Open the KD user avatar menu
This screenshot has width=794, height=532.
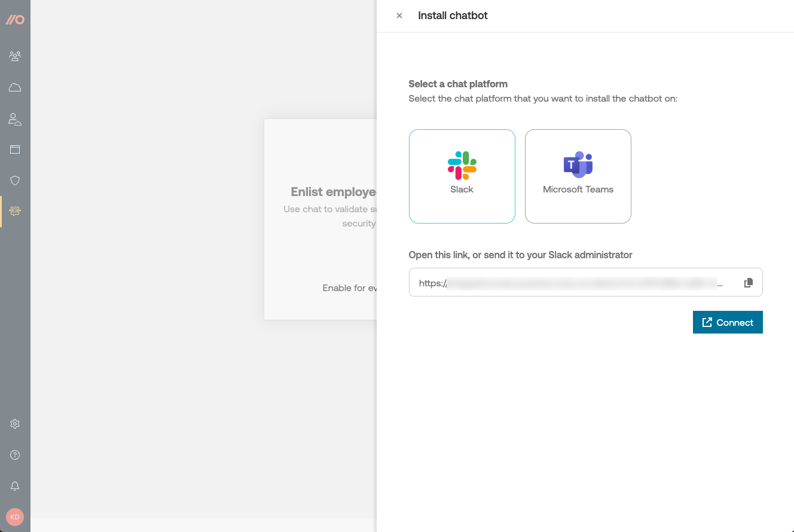15,517
